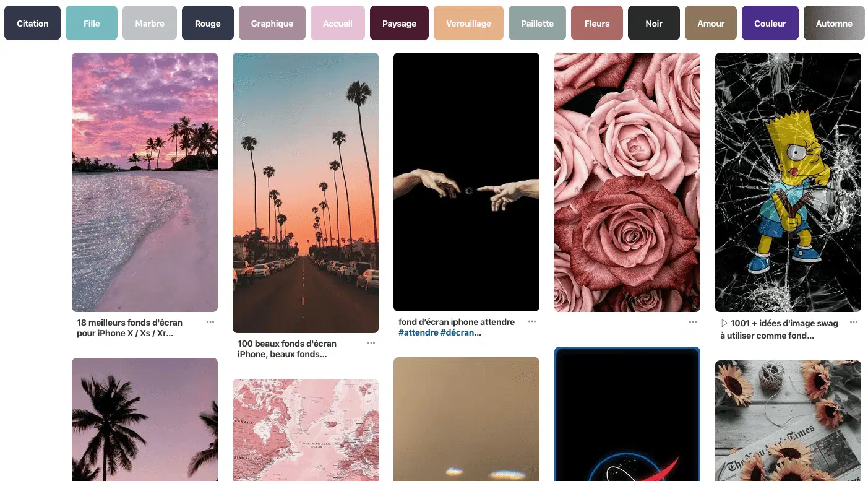Viewport: 868px width, 481px height.
Task: Filter pins by Fleurs
Action: pyautogui.click(x=597, y=23)
